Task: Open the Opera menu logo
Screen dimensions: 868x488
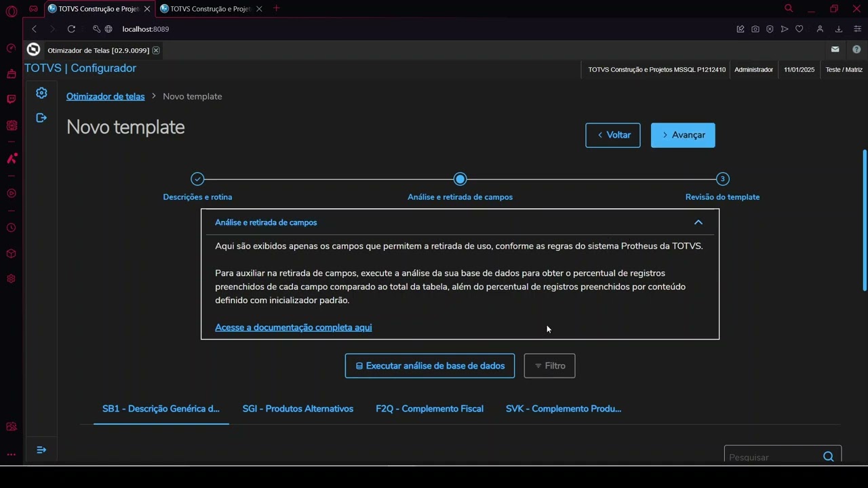Action: tap(11, 11)
